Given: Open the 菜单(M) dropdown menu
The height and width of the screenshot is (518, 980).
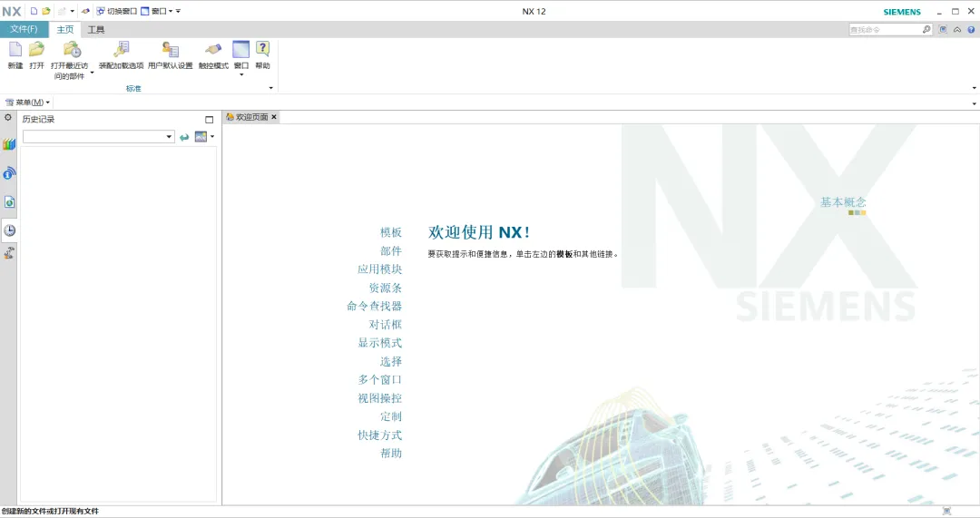Looking at the screenshot, I should (x=27, y=103).
